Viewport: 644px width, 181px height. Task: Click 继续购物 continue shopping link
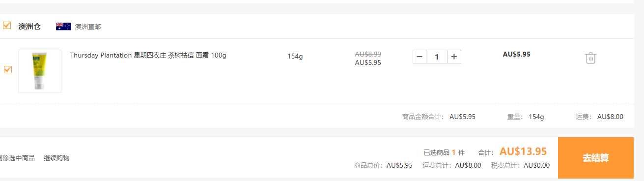tap(56, 158)
